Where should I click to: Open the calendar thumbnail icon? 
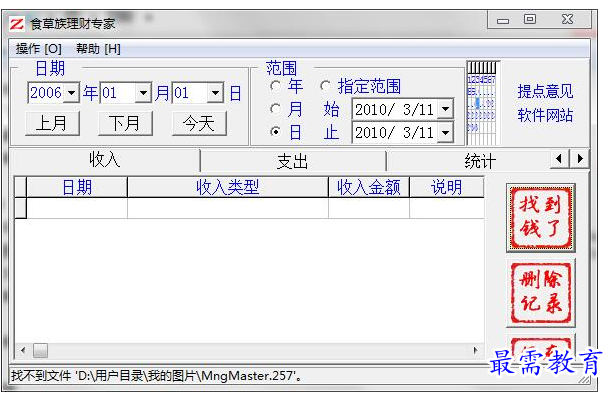482,103
